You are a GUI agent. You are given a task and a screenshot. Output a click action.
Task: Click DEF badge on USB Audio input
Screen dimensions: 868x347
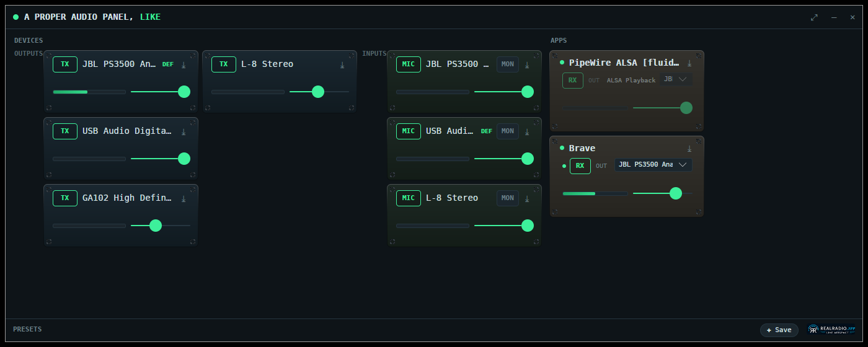(x=487, y=131)
